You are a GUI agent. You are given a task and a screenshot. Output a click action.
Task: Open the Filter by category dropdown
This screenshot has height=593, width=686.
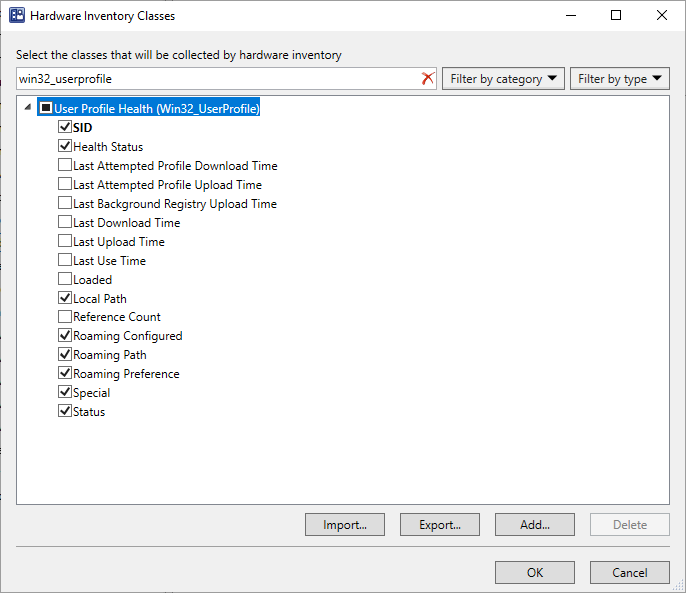[503, 79]
